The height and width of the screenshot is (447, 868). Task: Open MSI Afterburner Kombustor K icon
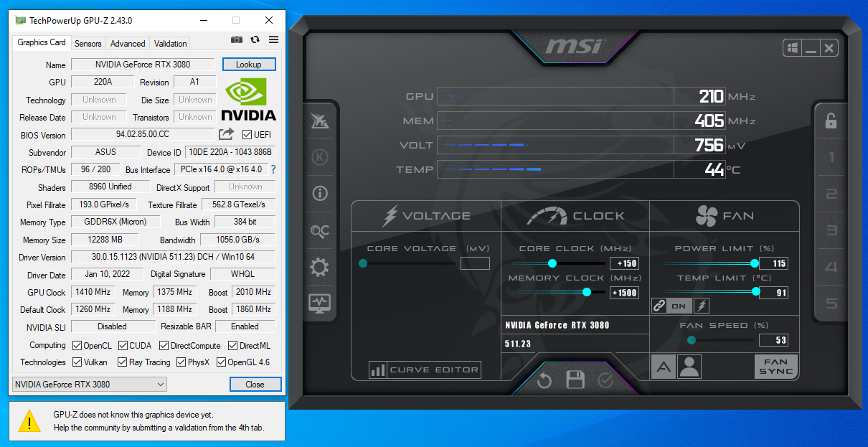click(320, 156)
